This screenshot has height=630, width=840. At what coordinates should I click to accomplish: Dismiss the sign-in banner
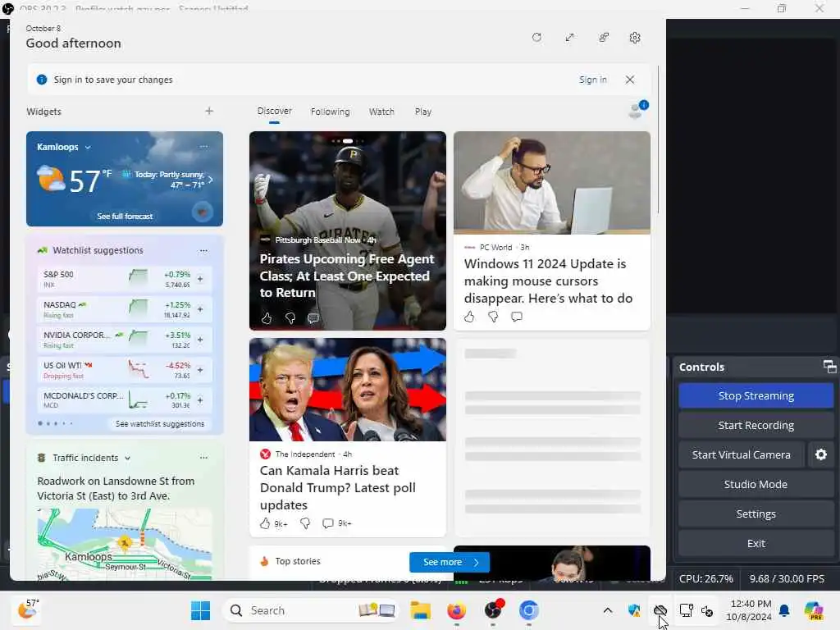click(630, 80)
